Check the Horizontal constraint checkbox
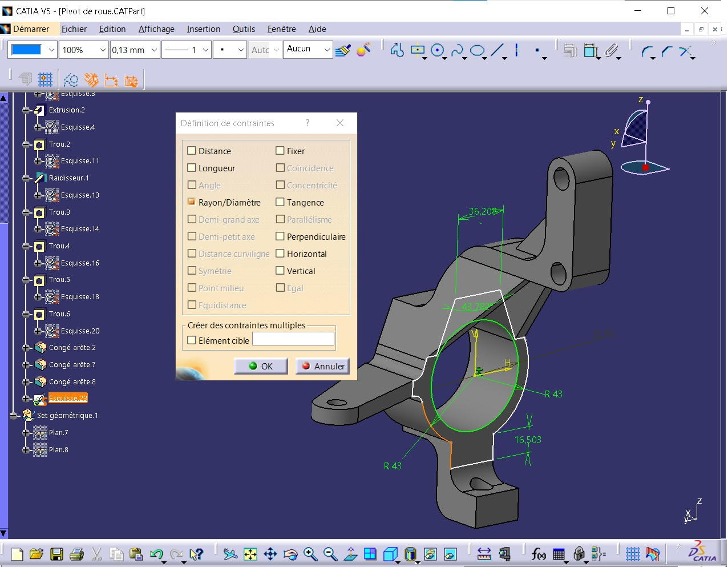728x567 pixels. [x=280, y=254]
